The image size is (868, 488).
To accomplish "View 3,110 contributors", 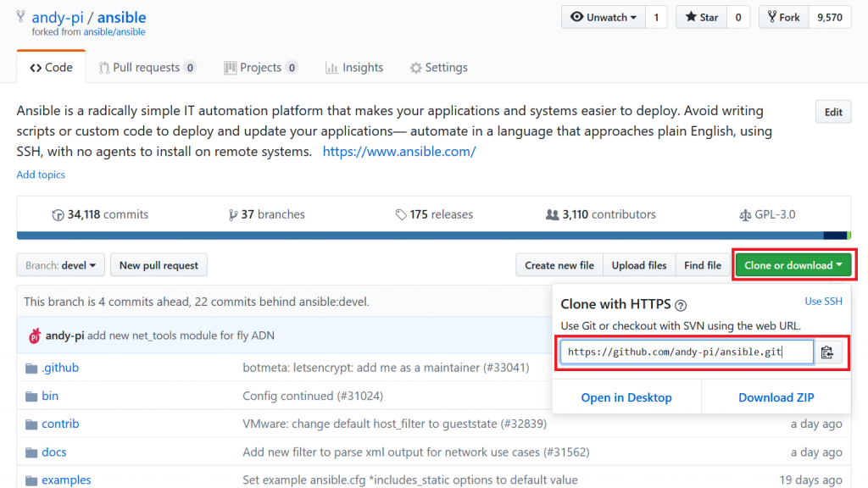I will pyautogui.click(x=601, y=214).
